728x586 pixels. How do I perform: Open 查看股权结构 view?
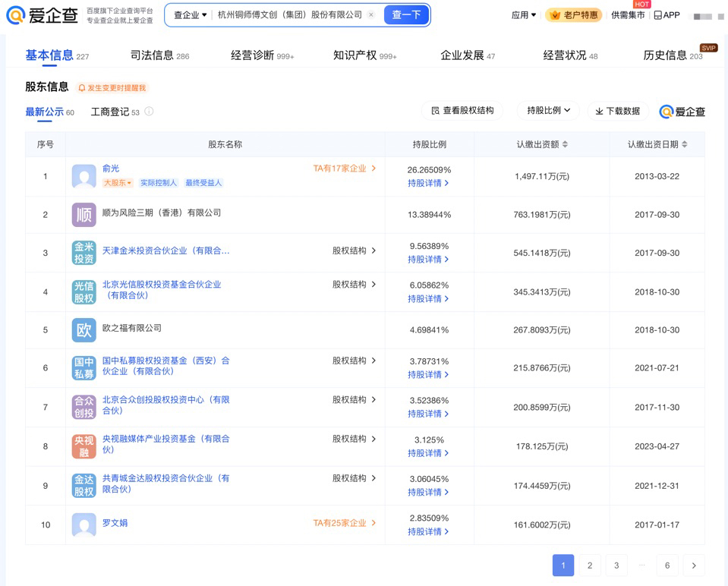pos(462,111)
